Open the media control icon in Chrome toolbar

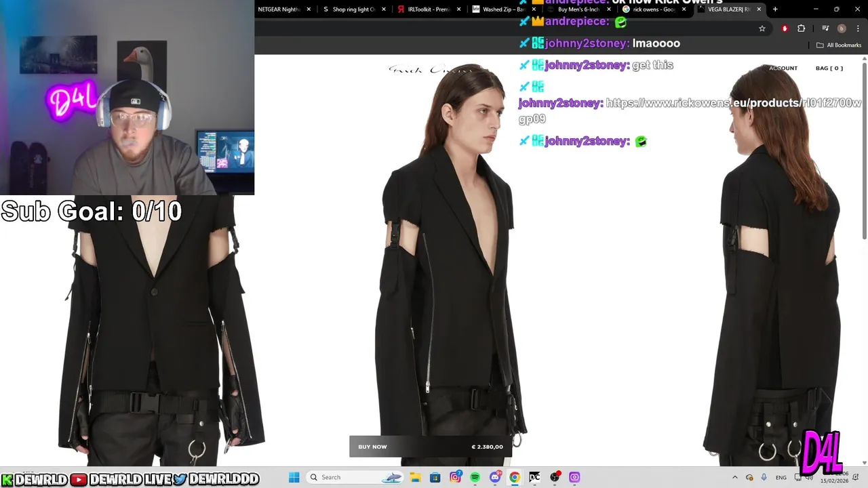coord(825,28)
